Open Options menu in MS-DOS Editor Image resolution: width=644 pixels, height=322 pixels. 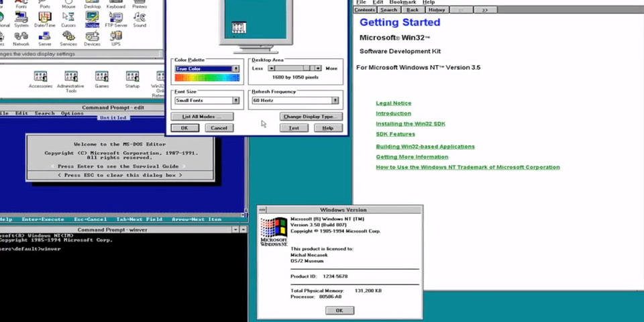pos(72,113)
